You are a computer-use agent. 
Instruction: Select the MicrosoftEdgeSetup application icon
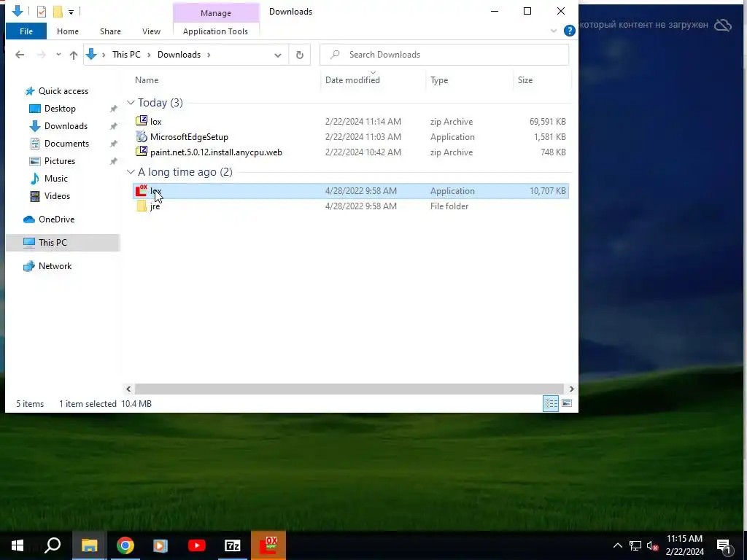click(142, 136)
